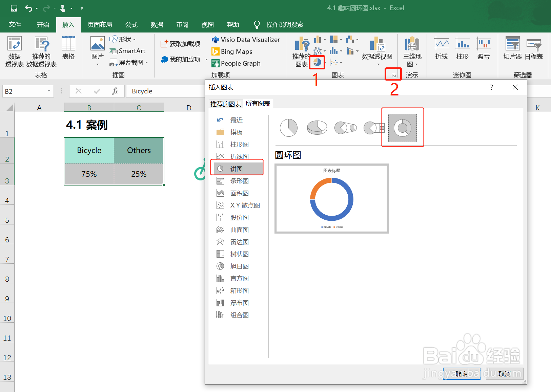Open the scatter chart insert dropdown
Image resolution: width=551 pixels, height=392 pixels.
tap(336, 62)
